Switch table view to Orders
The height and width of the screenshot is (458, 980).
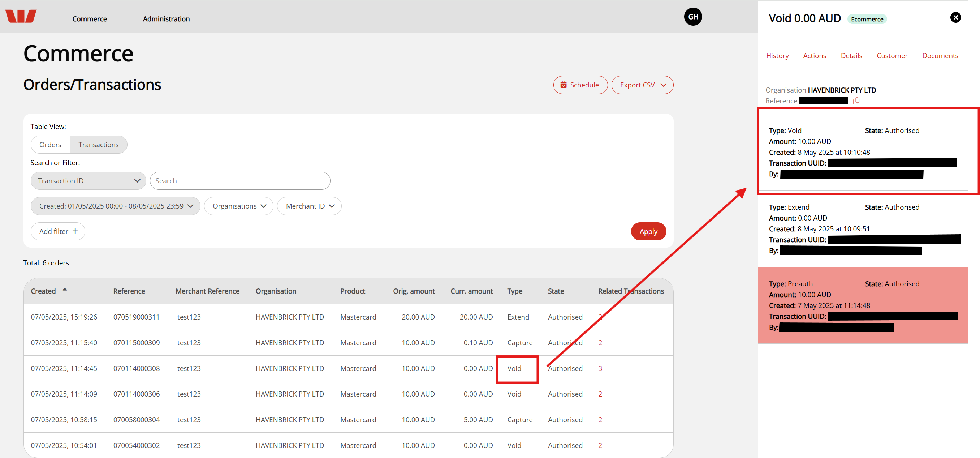click(50, 145)
